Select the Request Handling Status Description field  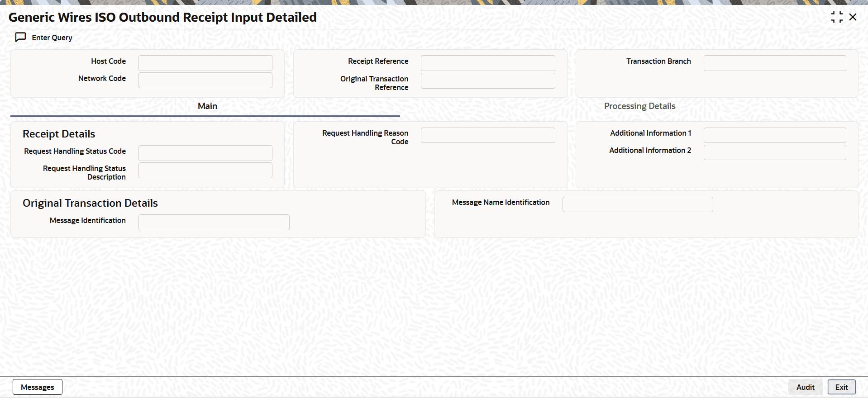[205, 170]
